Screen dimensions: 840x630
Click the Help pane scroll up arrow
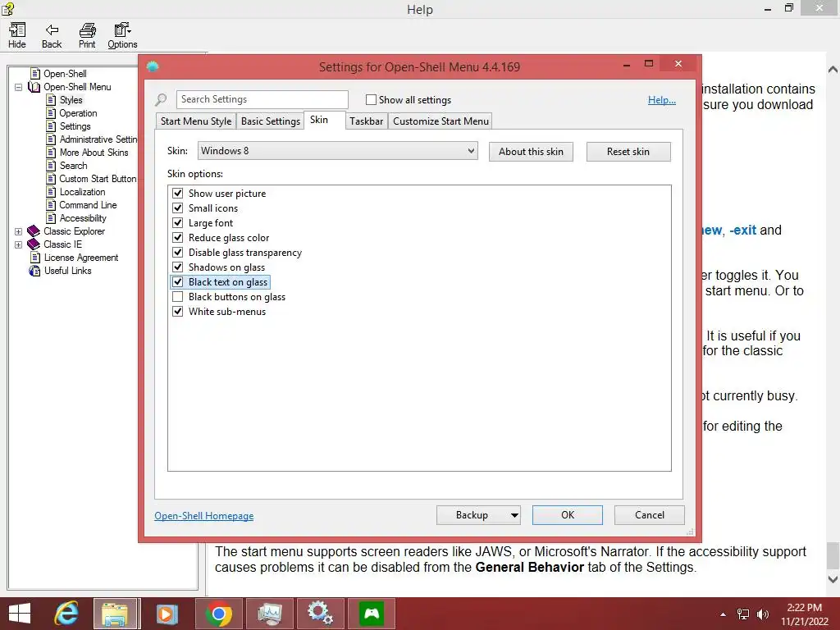833,70
